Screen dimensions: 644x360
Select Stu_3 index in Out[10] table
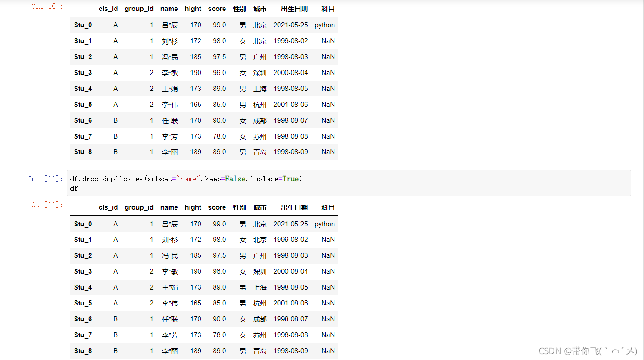pos(83,73)
